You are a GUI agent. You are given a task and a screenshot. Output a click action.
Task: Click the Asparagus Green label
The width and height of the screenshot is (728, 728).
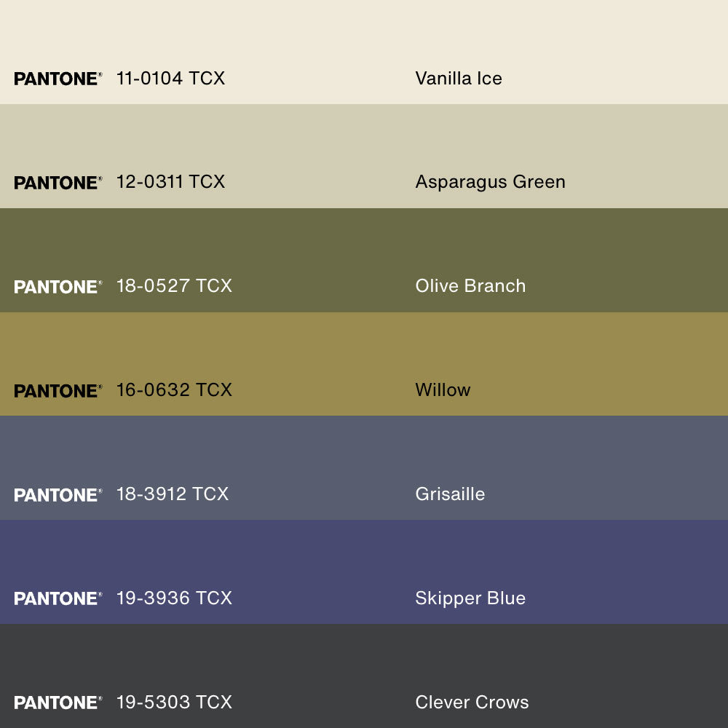click(490, 182)
